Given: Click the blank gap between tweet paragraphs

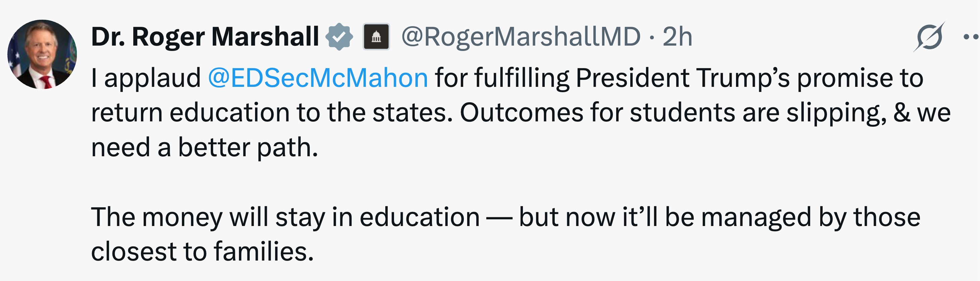Looking at the screenshot, I should [456, 182].
